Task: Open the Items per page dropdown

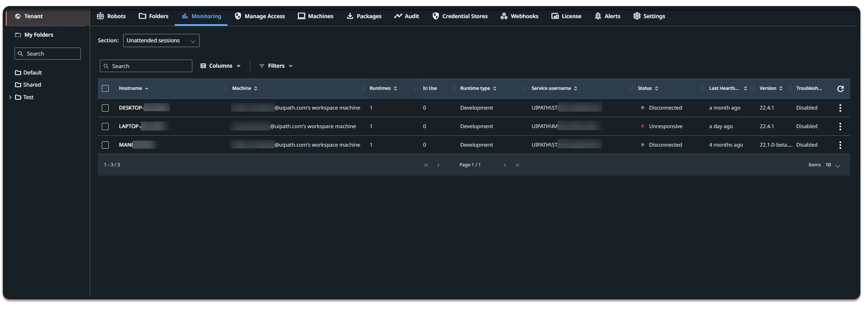Action: pyautogui.click(x=832, y=165)
